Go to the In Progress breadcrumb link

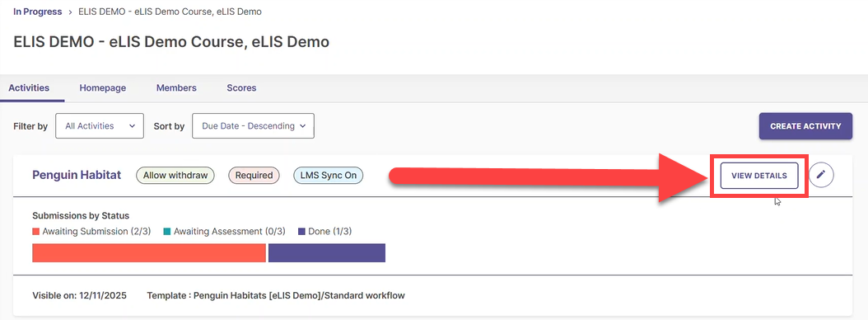pyautogui.click(x=38, y=12)
